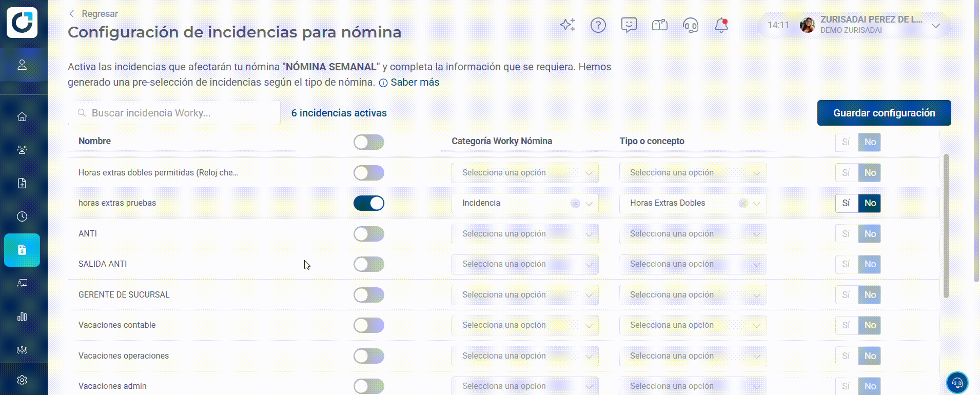
Task: Disable the horas extras pruebas toggle
Action: point(369,203)
